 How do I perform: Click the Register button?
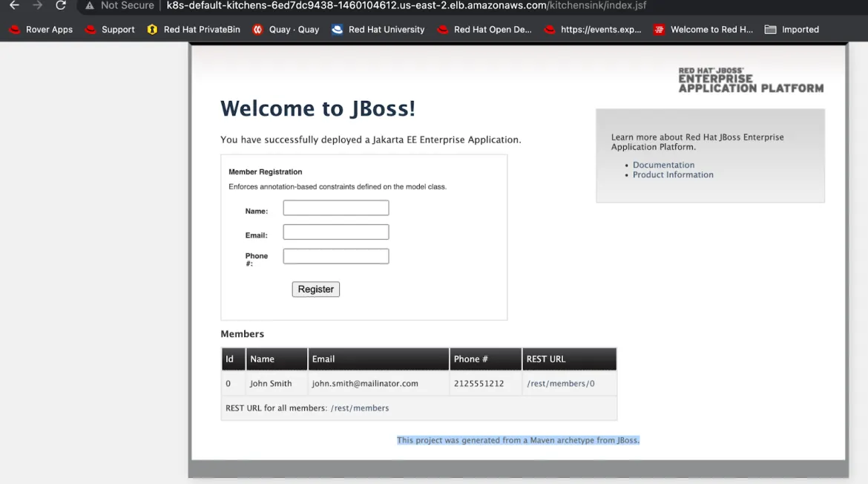pyautogui.click(x=315, y=289)
